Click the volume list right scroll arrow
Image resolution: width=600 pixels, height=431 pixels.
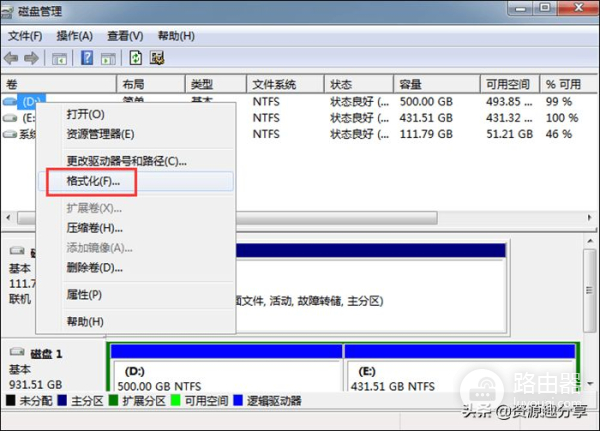pyautogui.click(x=590, y=218)
